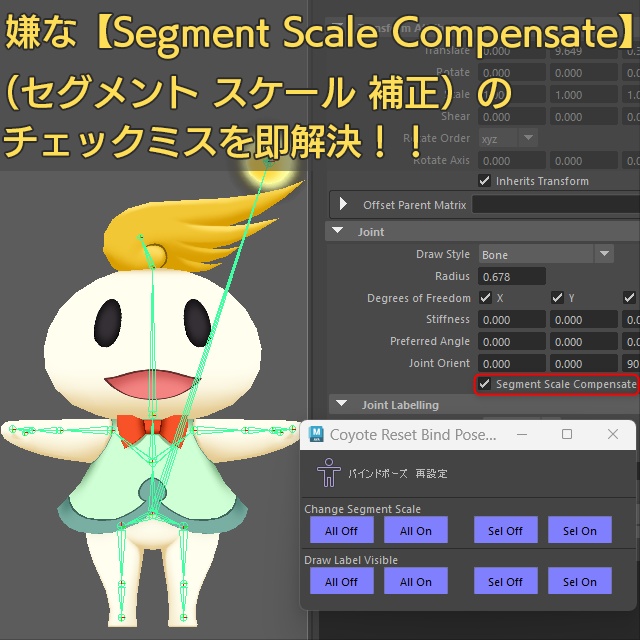
Task: Expand the Offset Parent Matrix section
Action: click(x=343, y=204)
